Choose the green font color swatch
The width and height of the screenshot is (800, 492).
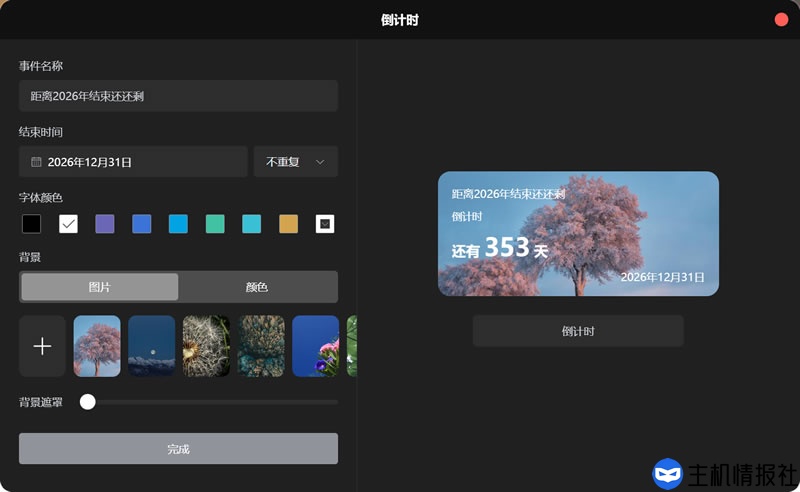click(x=215, y=224)
